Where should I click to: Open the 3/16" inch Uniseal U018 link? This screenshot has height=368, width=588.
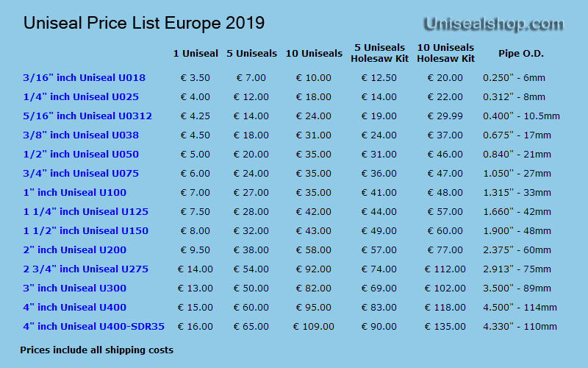tap(84, 78)
